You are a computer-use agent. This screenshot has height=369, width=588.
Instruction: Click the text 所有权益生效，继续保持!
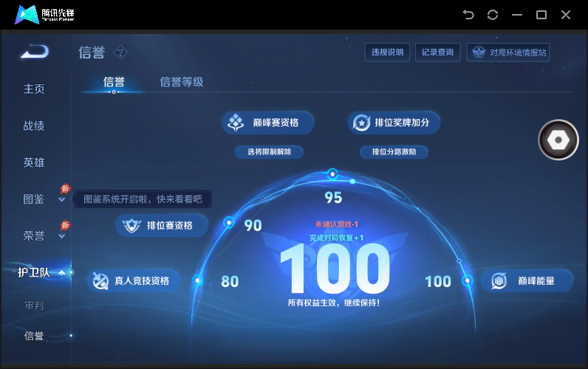[x=334, y=302]
